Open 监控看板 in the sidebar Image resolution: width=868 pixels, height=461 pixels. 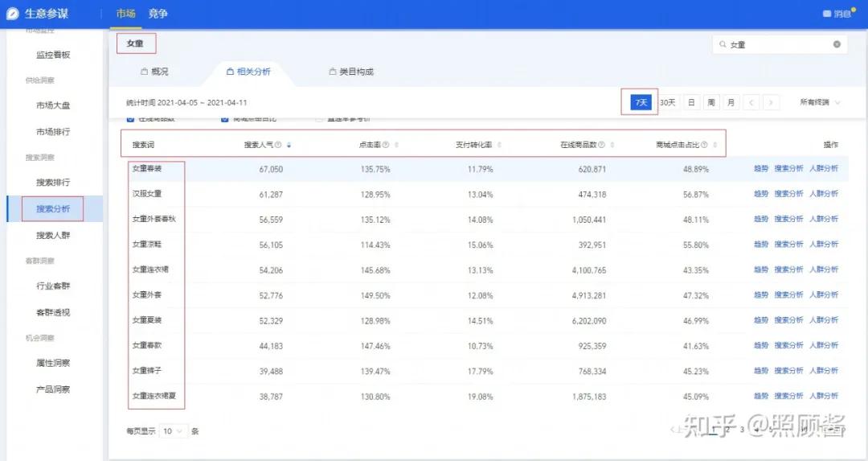[53, 55]
